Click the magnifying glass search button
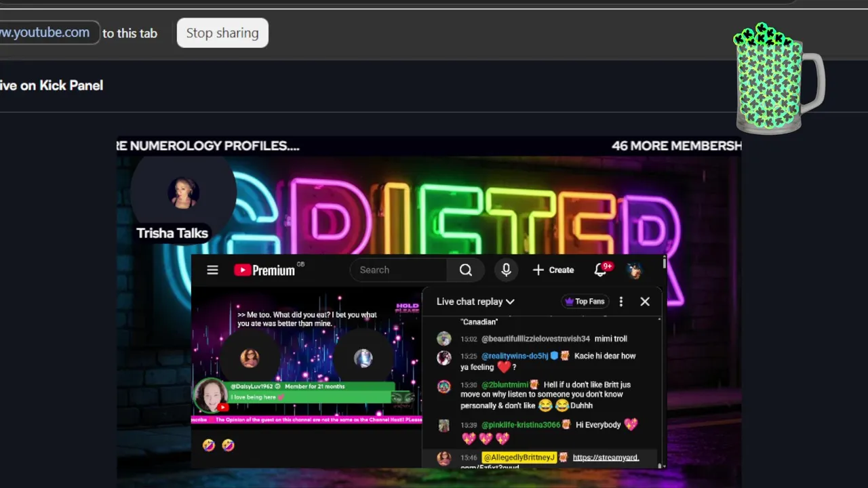Screen dimensions: 868x488 466,270
